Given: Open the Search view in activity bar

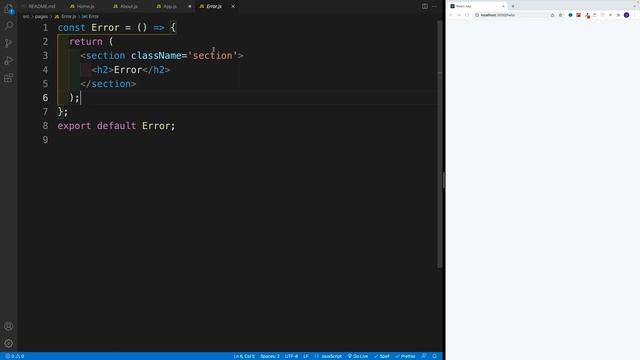Looking at the screenshot, I should pos(9,26).
